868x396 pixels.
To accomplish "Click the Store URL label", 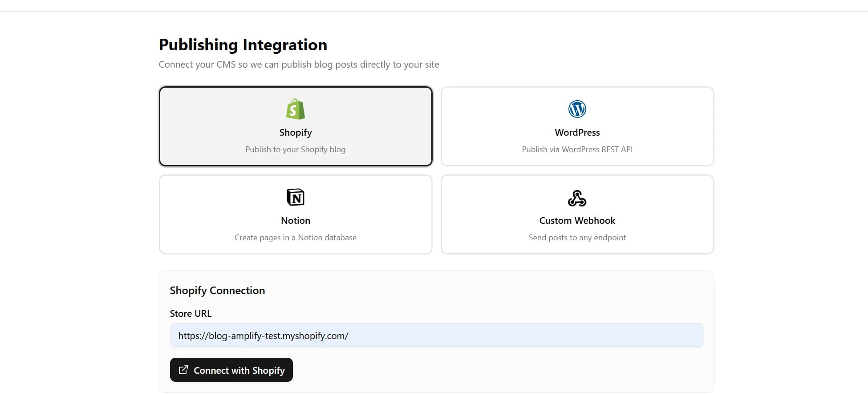I will (191, 314).
